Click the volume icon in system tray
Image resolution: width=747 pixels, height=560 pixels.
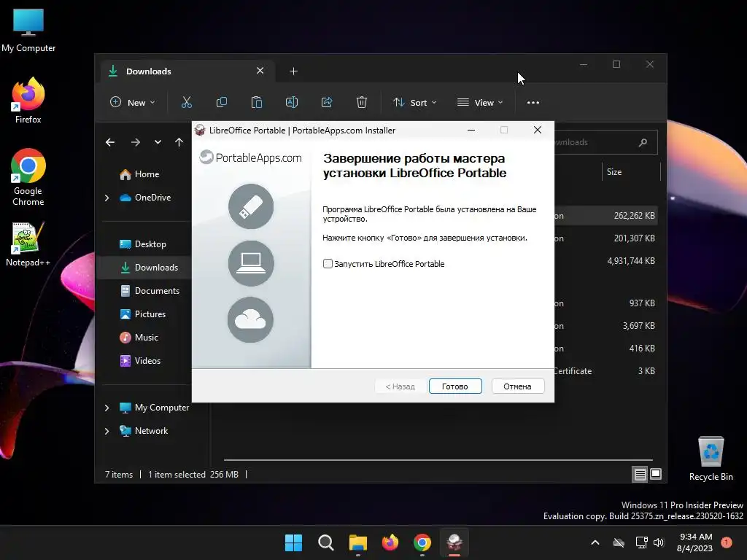pos(659,542)
